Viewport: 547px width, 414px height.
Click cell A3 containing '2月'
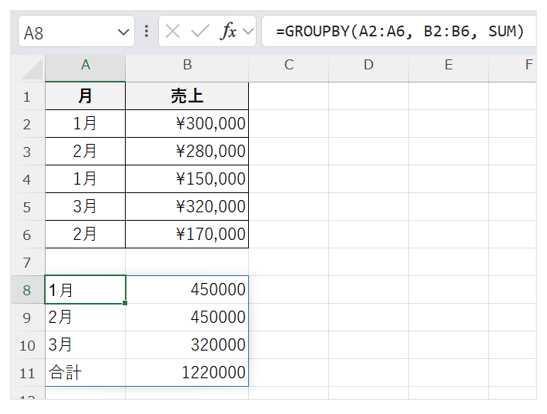click(x=85, y=151)
